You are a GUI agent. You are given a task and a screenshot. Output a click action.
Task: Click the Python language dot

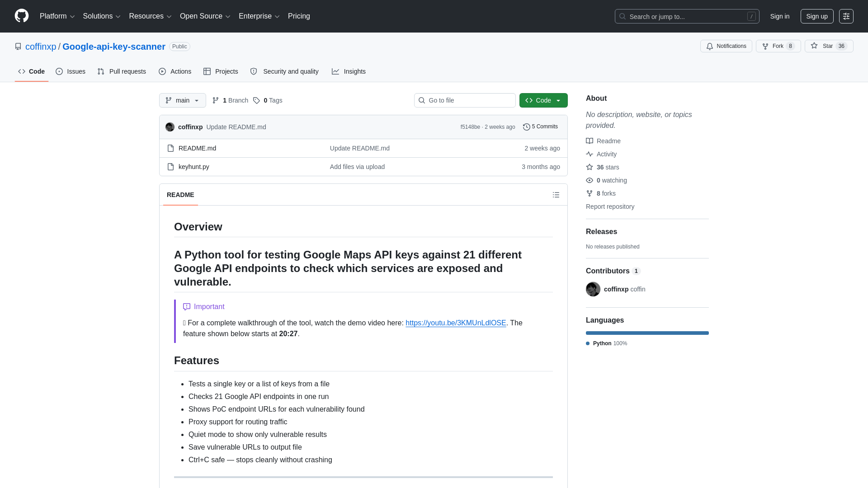click(588, 343)
